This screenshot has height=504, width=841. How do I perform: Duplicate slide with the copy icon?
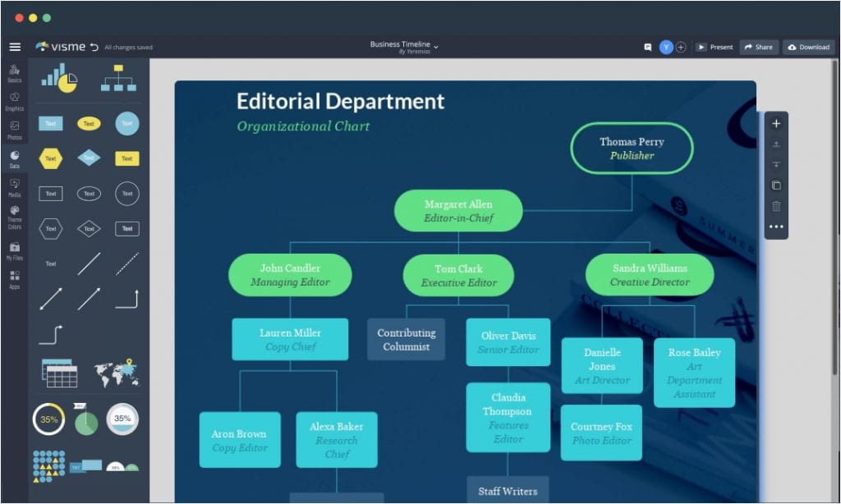776,186
